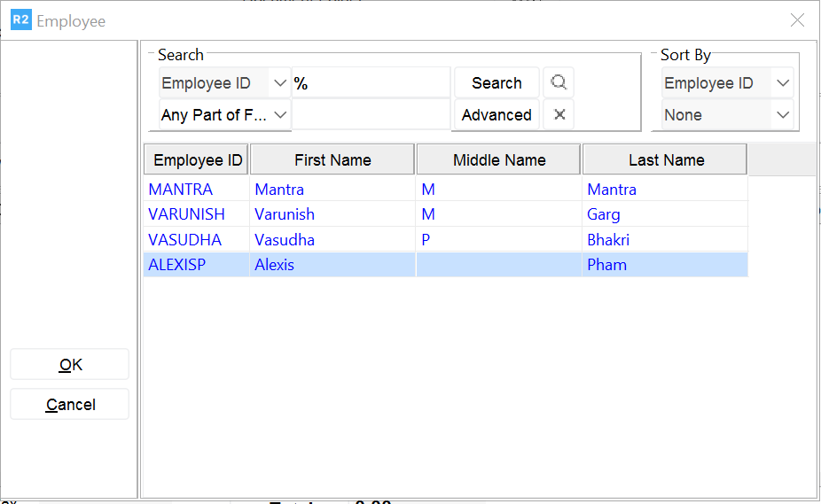This screenshot has height=504, width=821.
Task: Click the First Name column header
Action: (x=332, y=160)
